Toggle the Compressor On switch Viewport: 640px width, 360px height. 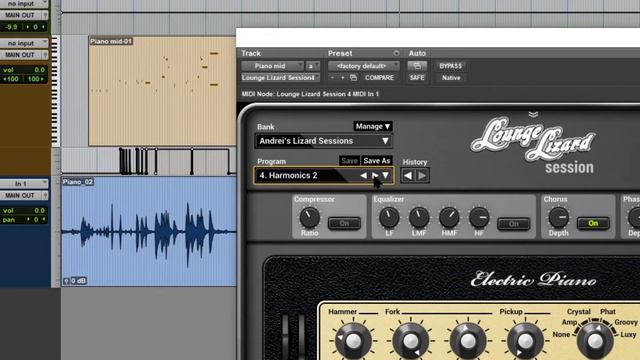coord(344,223)
